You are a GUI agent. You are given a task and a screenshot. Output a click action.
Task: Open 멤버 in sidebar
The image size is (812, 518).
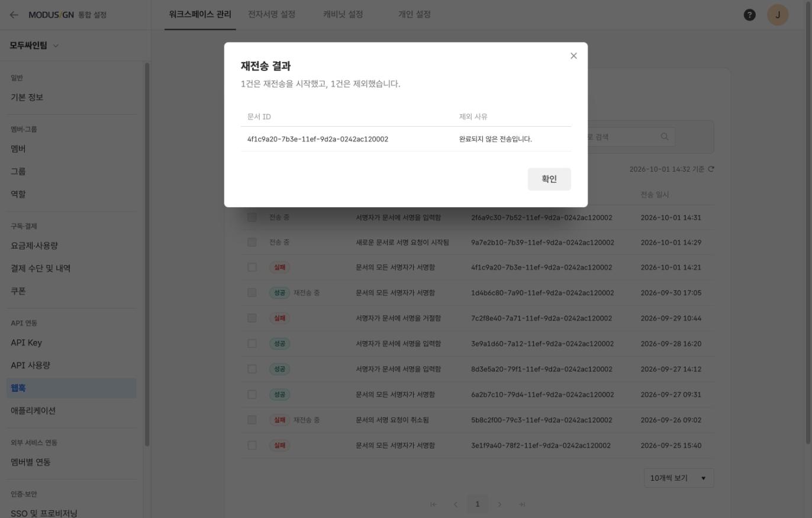tap(72, 149)
